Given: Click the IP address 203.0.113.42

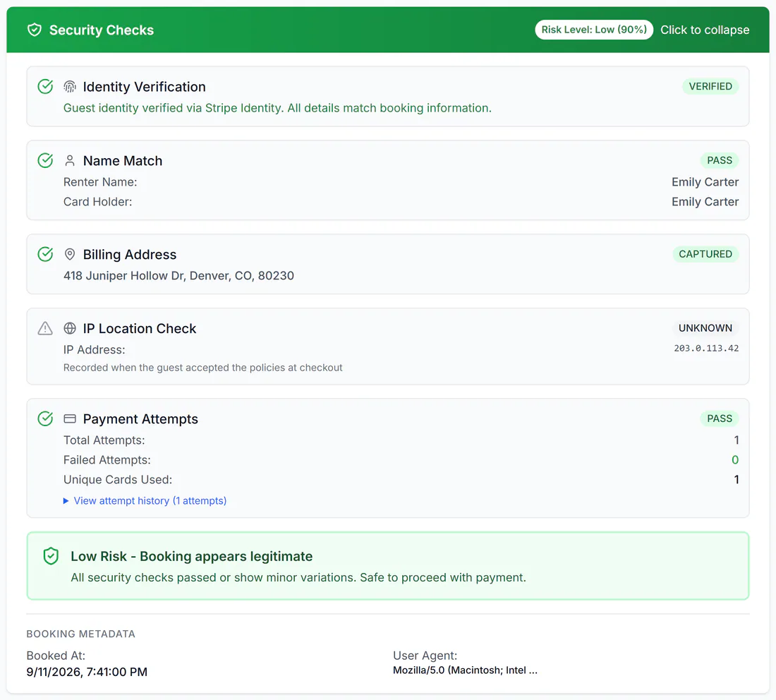Looking at the screenshot, I should tap(706, 349).
